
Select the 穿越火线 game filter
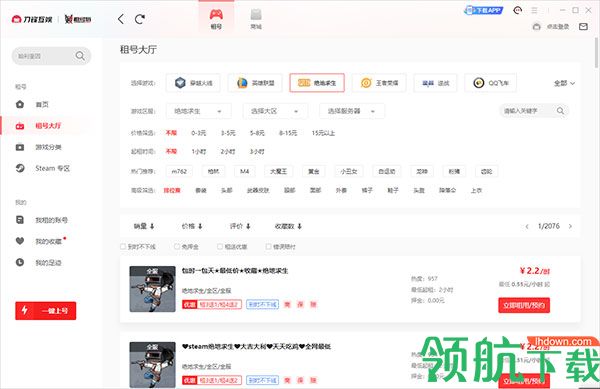[x=193, y=83]
